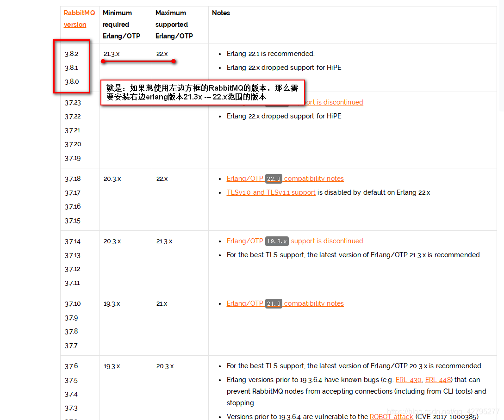Click version 3.8.0 in the table
The image size is (504, 420).
pos(72,81)
